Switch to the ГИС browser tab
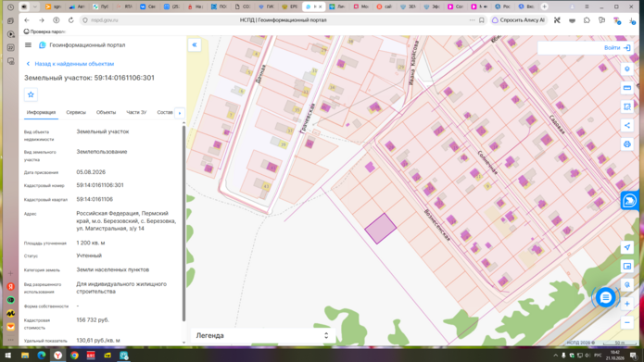This screenshot has height=362, width=644. (x=267, y=6)
